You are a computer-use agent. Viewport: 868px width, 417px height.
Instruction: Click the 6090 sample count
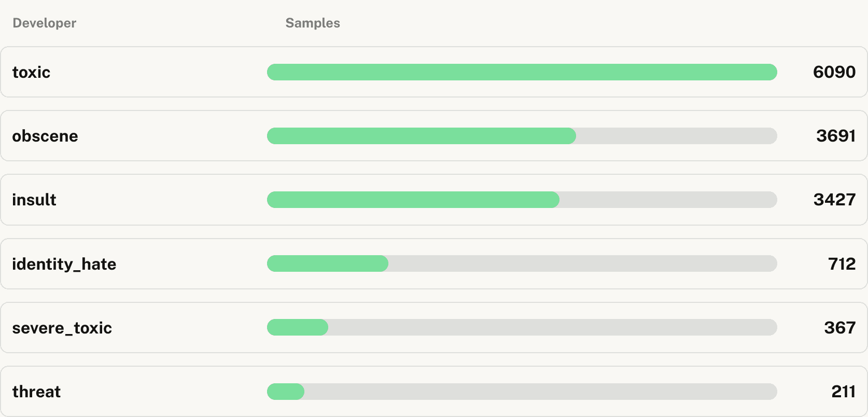click(x=834, y=72)
